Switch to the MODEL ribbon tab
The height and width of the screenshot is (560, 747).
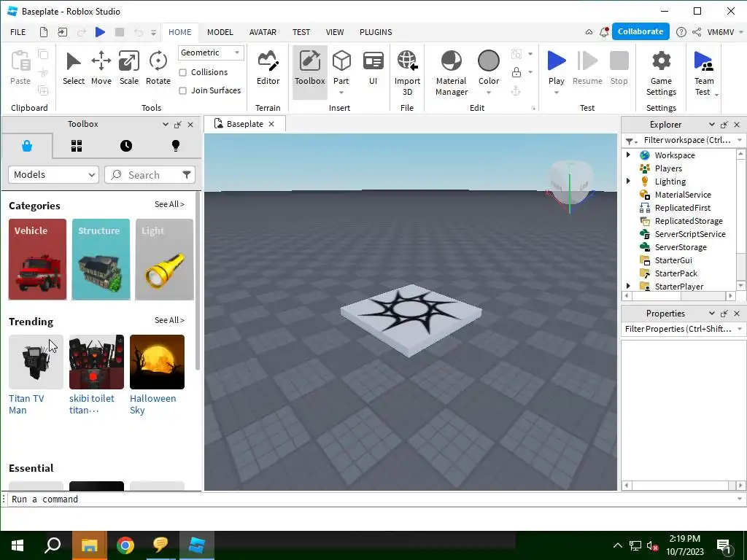pyautogui.click(x=220, y=32)
